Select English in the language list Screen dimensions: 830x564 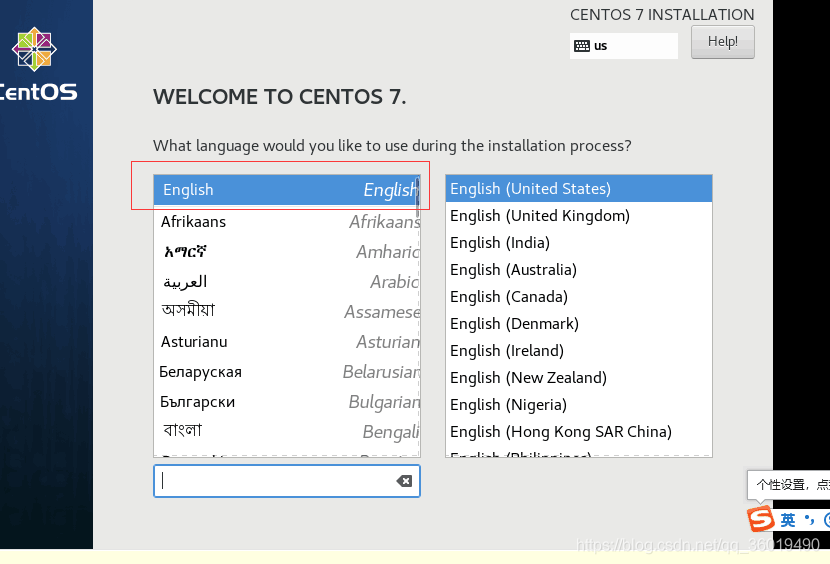click(x=286, y=190)
